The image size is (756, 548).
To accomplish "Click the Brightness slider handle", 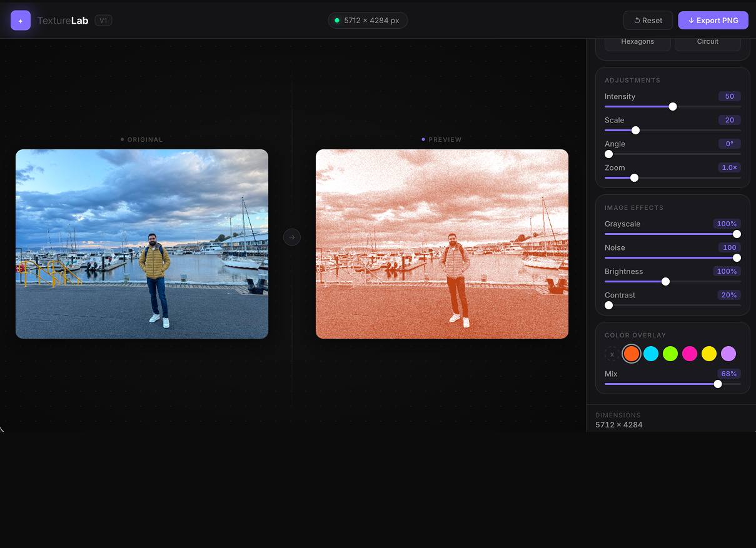I will [665, 282].
